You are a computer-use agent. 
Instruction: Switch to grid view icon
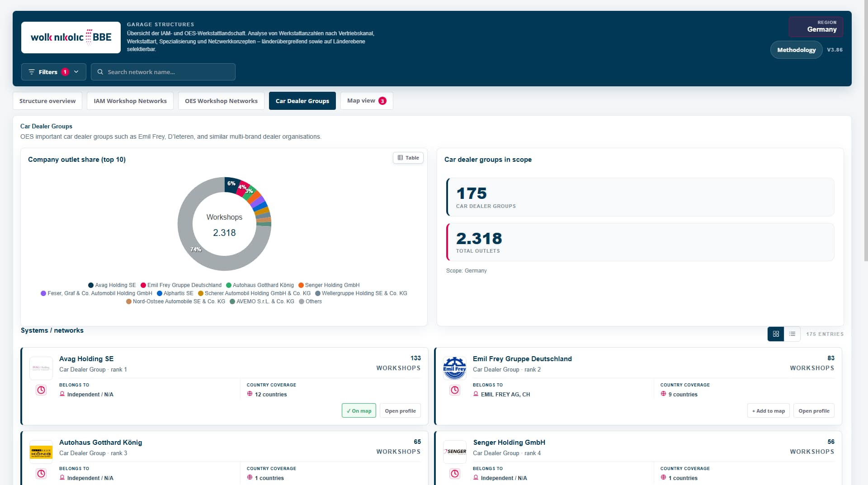click(x=776, y=334)
